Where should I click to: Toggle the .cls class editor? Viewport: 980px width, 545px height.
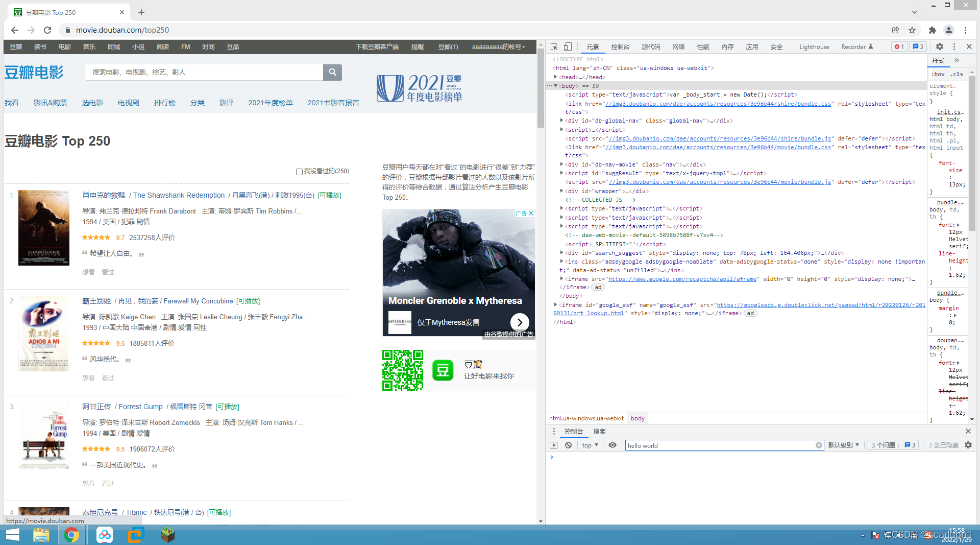point(956,74)
